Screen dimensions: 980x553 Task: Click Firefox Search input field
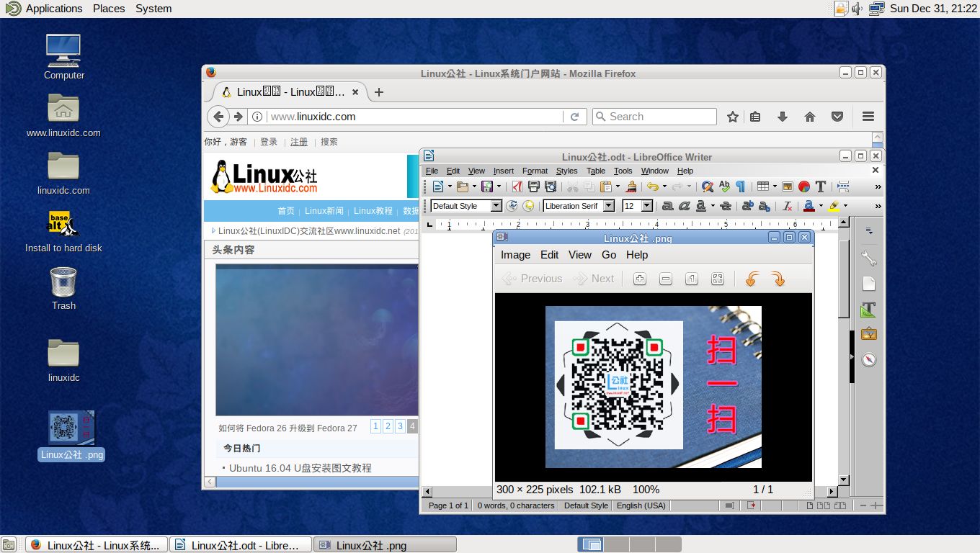tap(654, 117)
